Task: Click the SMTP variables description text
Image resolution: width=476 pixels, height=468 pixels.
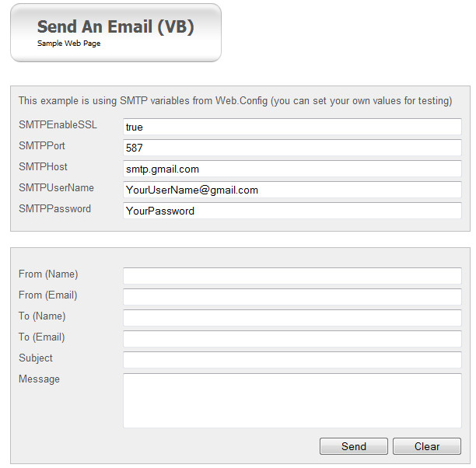Action: pyautogui.click(x=235, y=101)
